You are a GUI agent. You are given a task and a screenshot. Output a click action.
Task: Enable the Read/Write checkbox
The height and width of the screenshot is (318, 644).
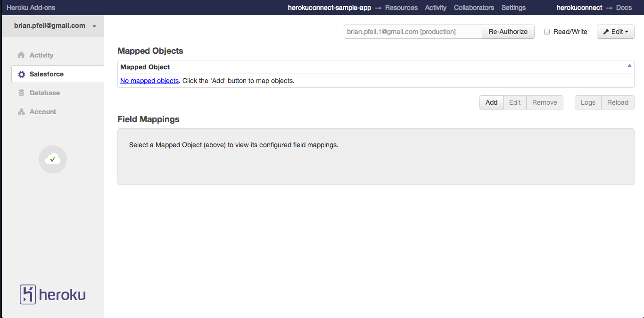point(547,32)
